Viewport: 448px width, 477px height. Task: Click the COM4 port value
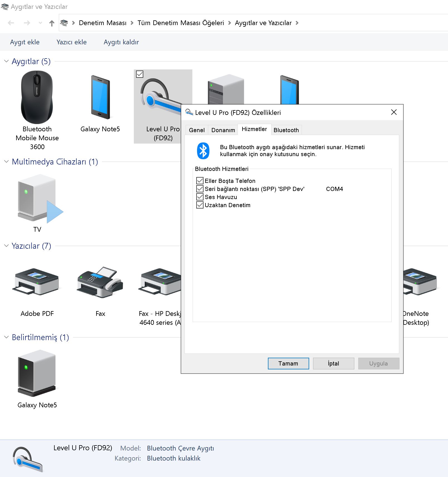(x=335, y=189)
